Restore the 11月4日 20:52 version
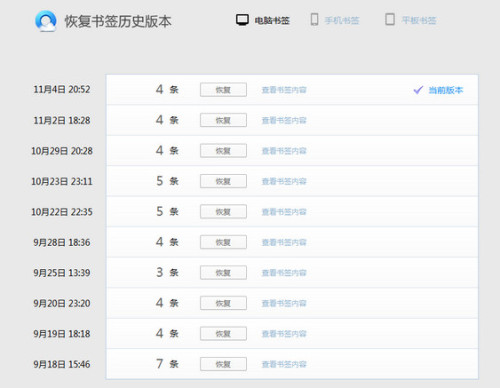 (x=223, y=90)
